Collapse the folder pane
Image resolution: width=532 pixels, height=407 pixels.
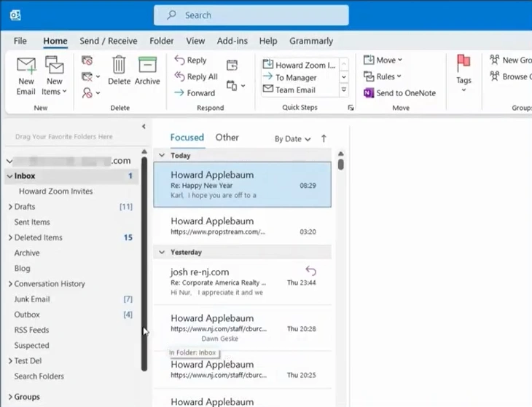click(144, 127)
